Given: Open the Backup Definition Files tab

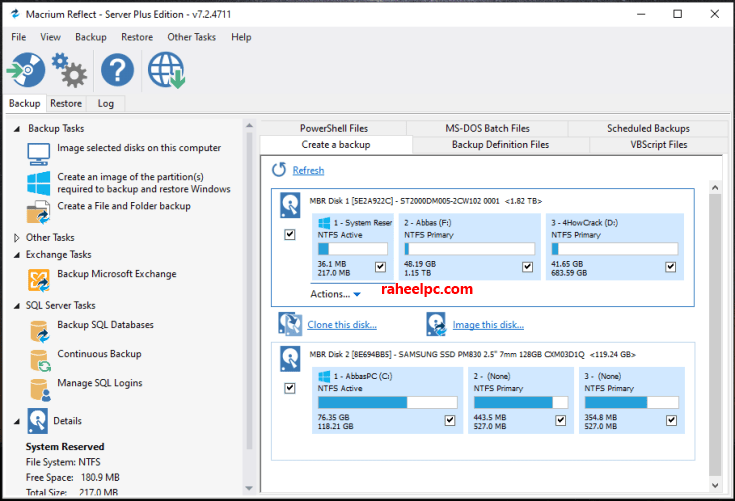Looking at the screenshot, I should (500, 145).
